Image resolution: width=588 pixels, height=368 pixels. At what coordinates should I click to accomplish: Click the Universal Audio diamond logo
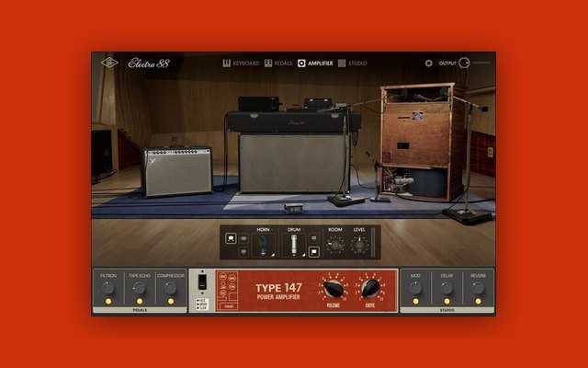point(109,63)
